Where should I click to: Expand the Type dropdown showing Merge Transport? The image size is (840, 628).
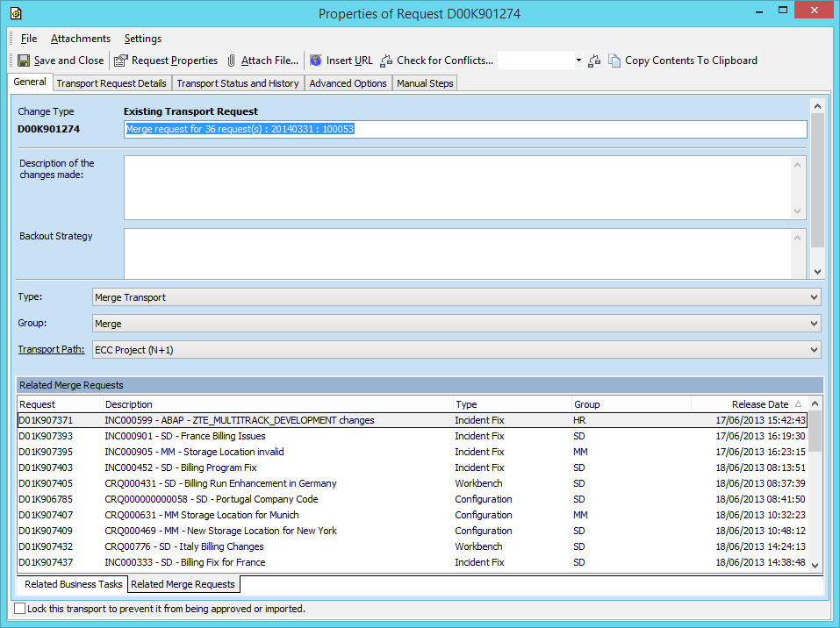(x=815, y=297)
